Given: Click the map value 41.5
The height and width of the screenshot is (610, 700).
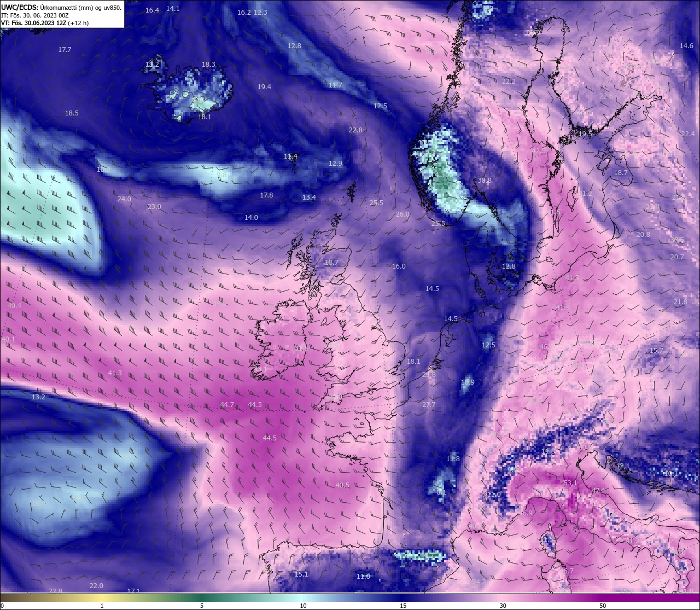Looking at the screenshot, I should click(572, 277).
